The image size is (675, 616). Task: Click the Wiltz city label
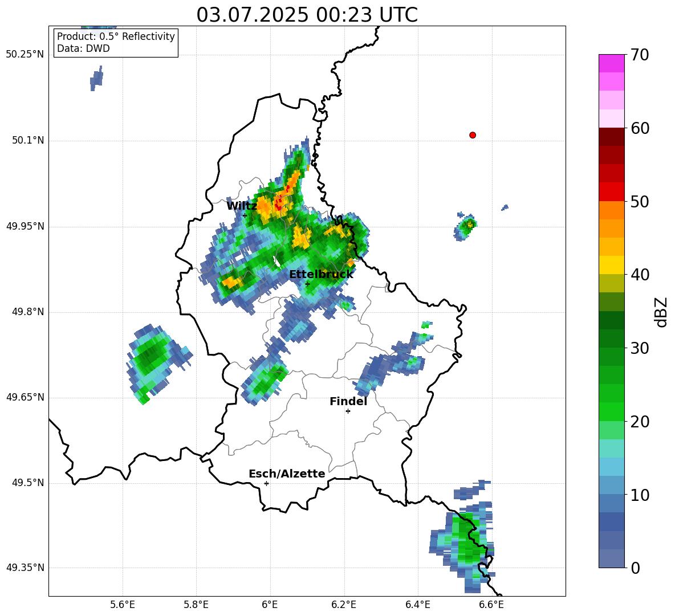click(242, 206)
